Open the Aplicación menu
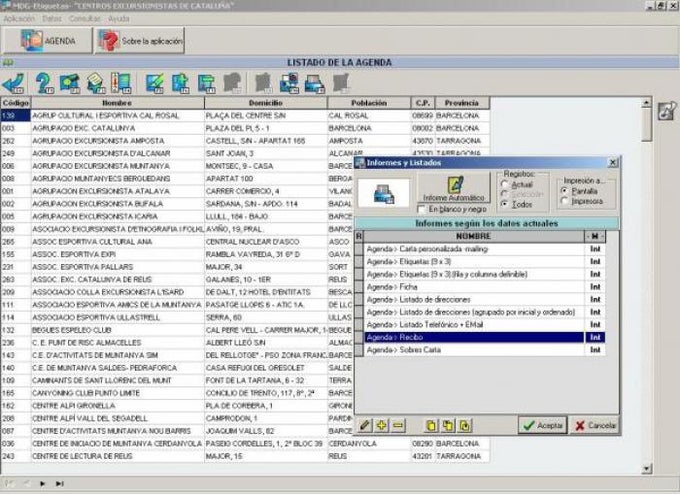Image resolution: width=680 pixels, height=494 pixels. tap(19, 19)
